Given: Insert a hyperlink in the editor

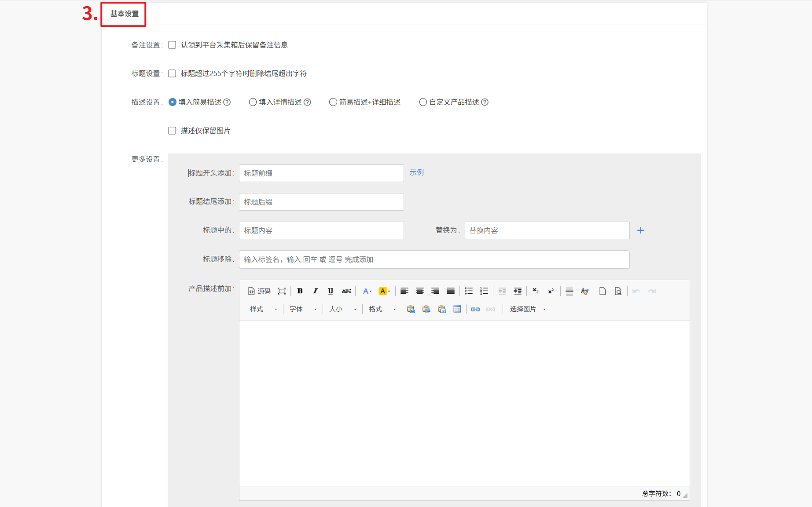Looking at the screenshot, I should click(475, 309).
